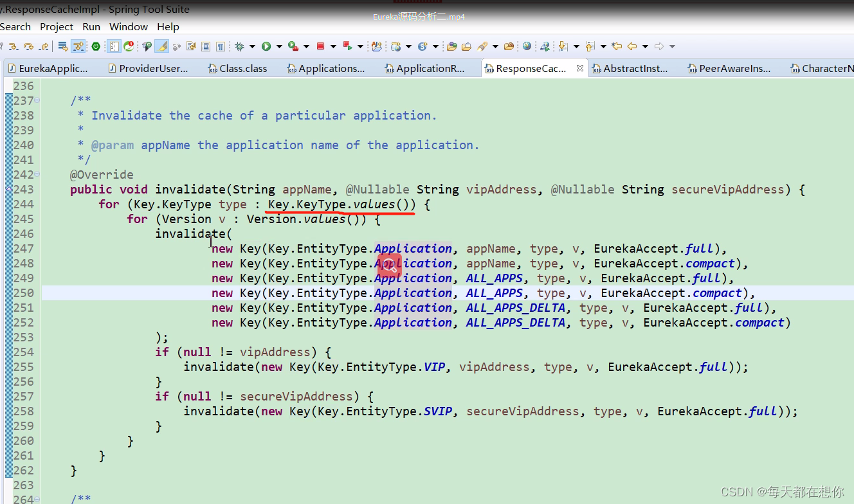Click the Step Into debug icon

13,46
